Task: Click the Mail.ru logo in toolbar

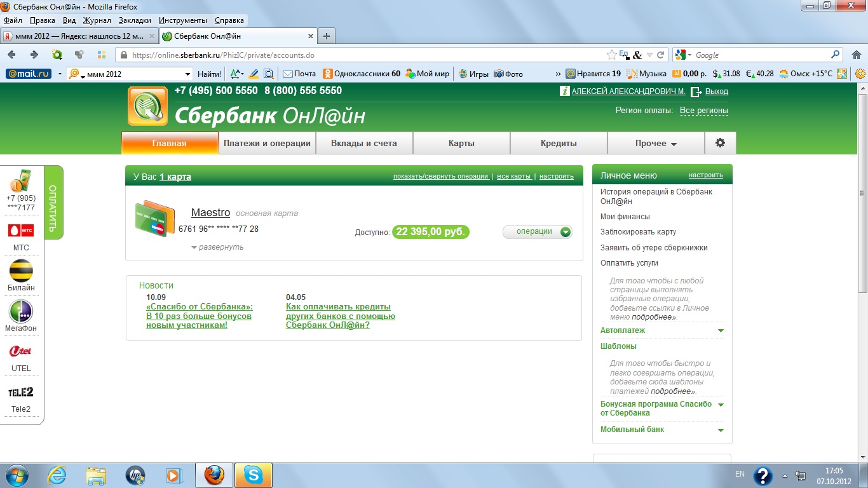Action: point(29,74)
